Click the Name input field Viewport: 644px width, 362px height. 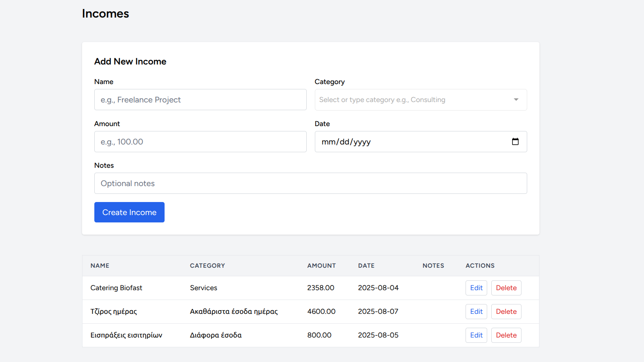pyautogui.click(x=200, y=100)
